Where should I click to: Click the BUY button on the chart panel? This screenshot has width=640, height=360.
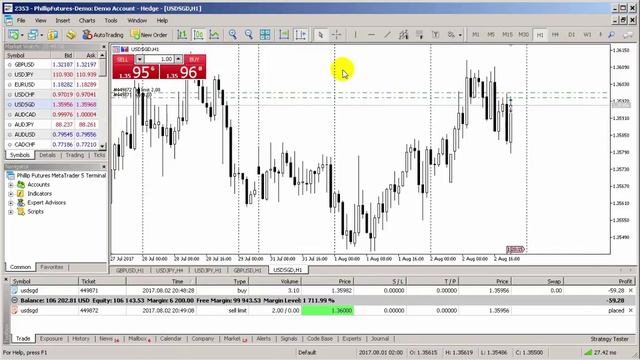point(194,60)
